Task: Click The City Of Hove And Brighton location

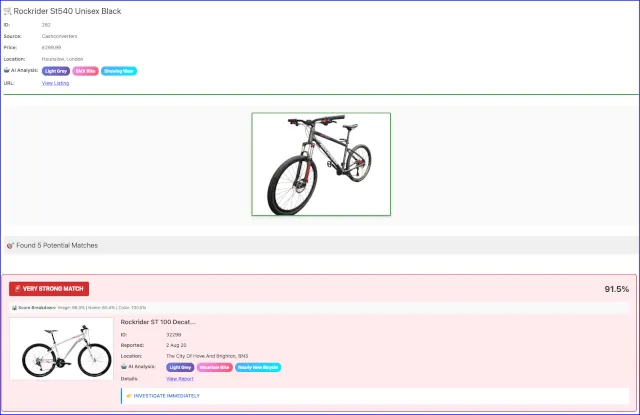Action: point(207,356)
